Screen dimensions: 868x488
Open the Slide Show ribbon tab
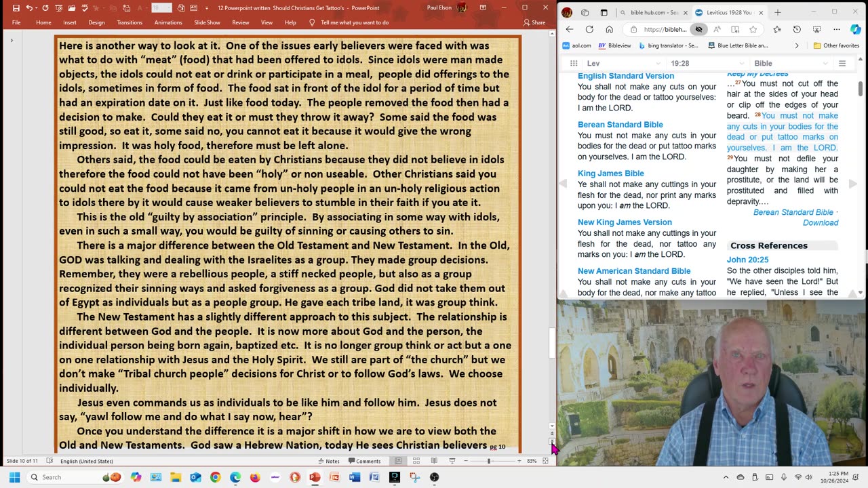pos(208,22)
